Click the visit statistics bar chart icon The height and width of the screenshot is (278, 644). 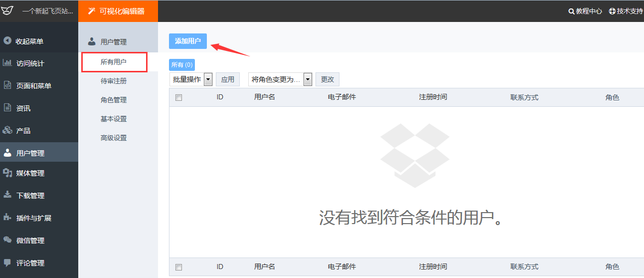(x=7, y=63)
